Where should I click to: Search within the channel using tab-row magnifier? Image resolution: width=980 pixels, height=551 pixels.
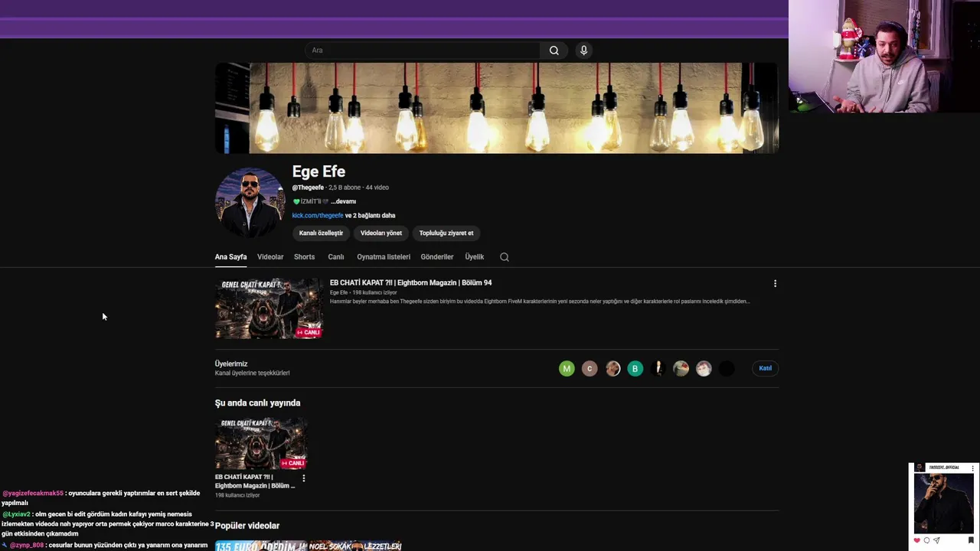[504, 257]
